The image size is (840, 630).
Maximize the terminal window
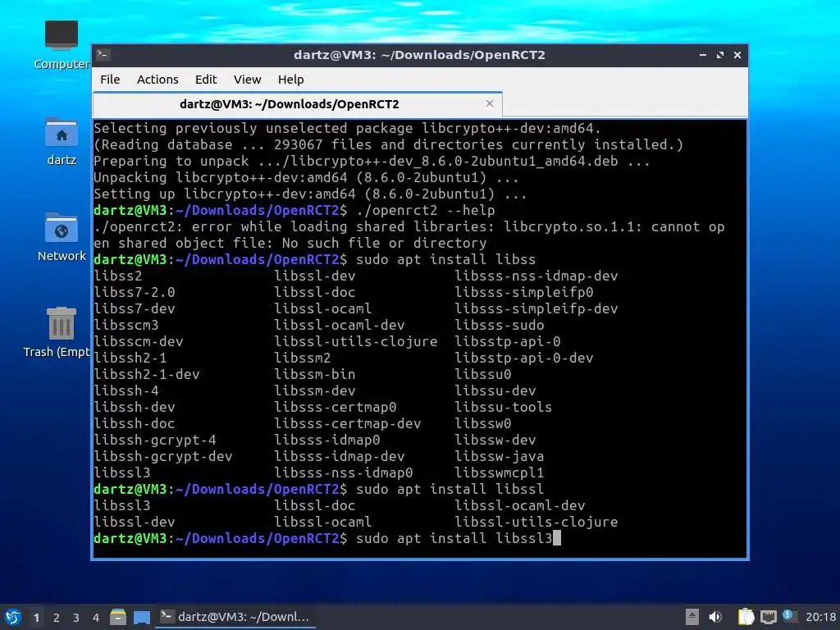(720, 55)
